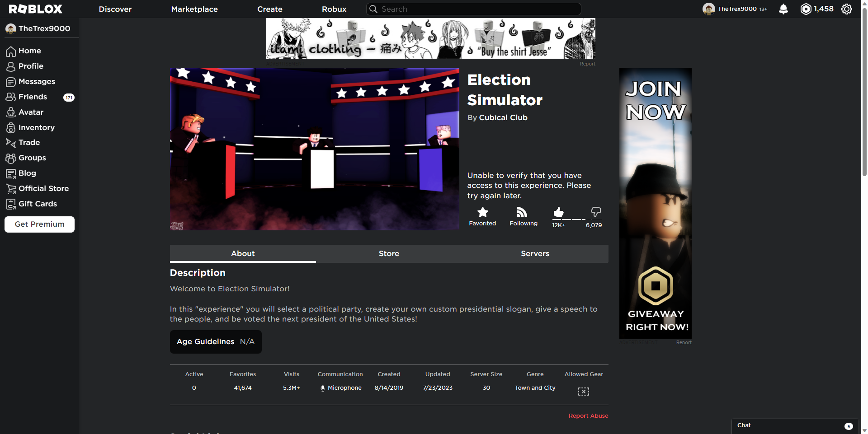Click the like/dislike vote ratio bar

[577, 219]
